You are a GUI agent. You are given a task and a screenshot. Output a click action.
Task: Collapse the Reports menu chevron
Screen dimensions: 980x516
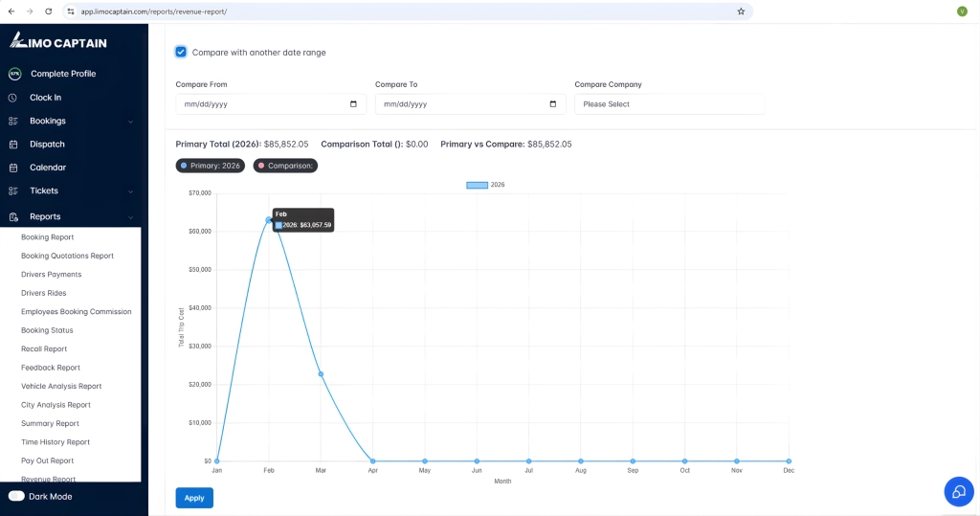pos(131,217)
